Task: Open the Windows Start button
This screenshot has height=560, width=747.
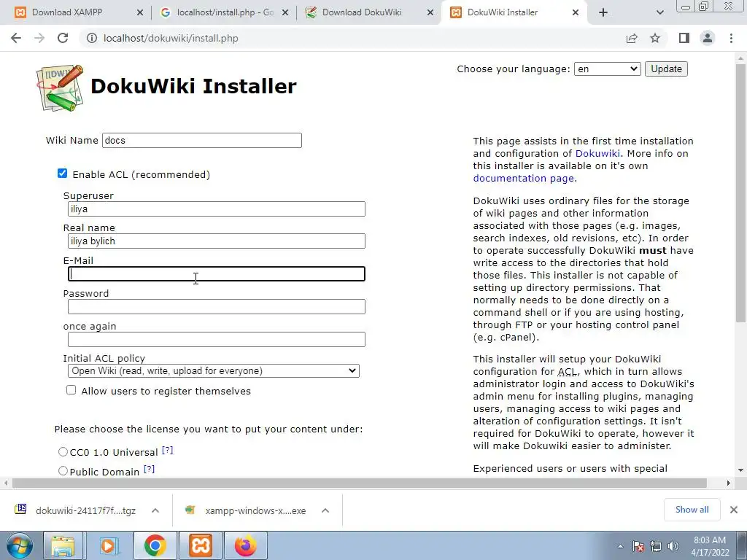Action: (19, 545)
